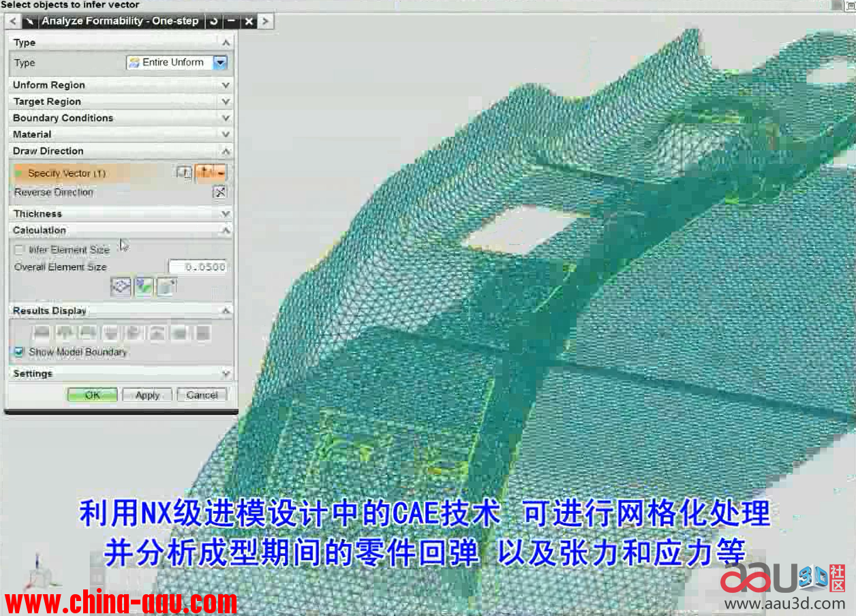
Task: Click the left arrow in the dialog title bar
Action: click(x=13, y=21)
